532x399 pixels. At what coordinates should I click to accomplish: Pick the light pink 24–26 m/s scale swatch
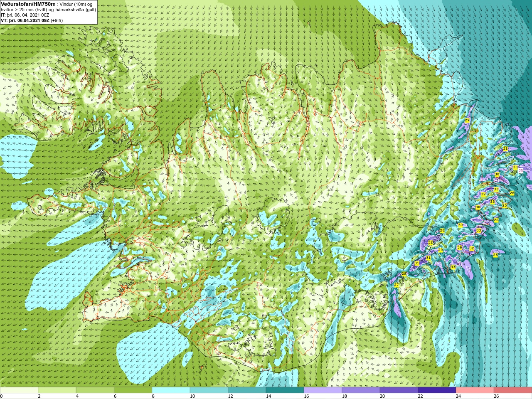pyautogui.click(x=475, y=390)
